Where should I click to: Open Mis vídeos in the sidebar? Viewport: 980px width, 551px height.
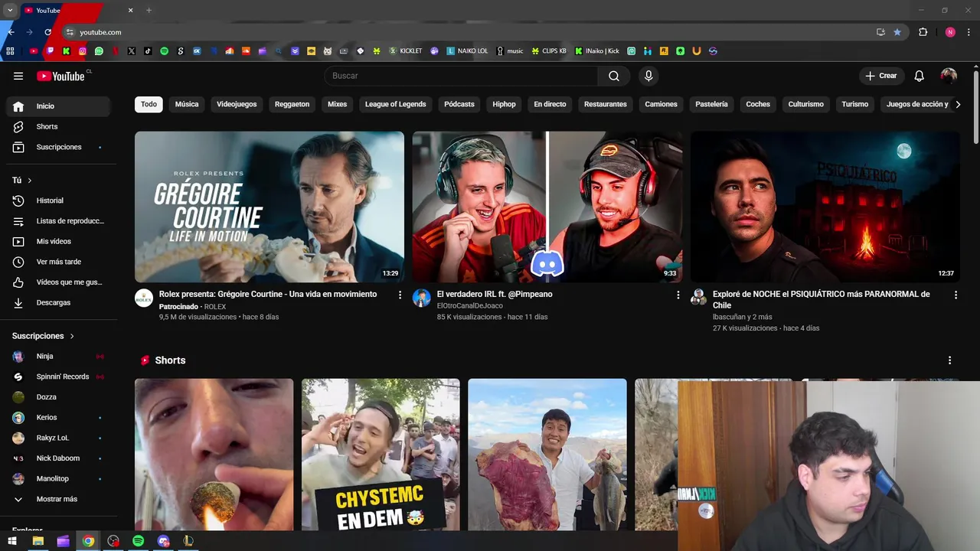point(58,241)
